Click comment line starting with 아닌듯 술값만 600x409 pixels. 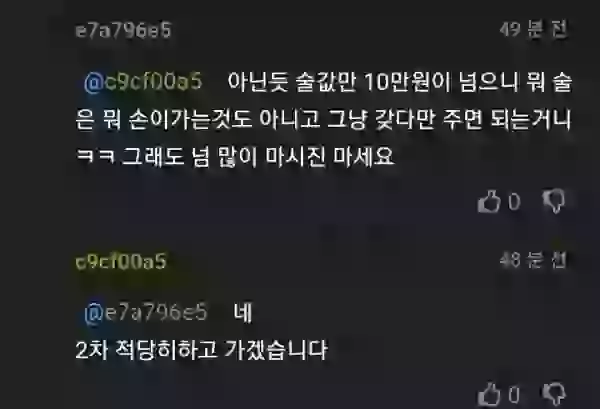pos(400,82)
